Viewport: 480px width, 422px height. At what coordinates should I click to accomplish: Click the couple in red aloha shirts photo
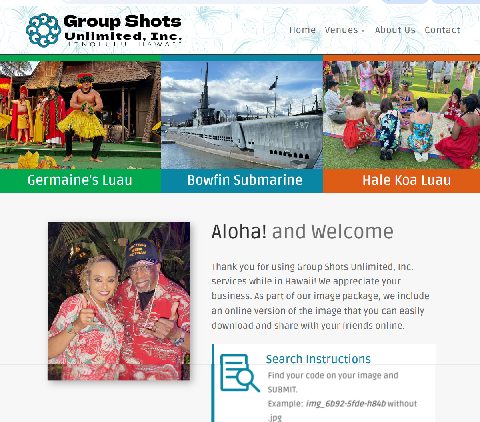click(119, 301)
